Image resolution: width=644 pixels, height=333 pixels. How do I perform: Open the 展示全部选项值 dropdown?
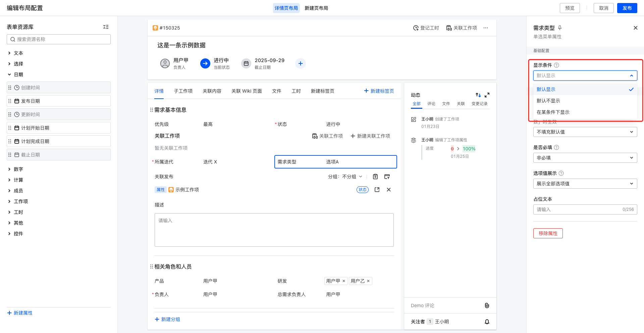585,184
